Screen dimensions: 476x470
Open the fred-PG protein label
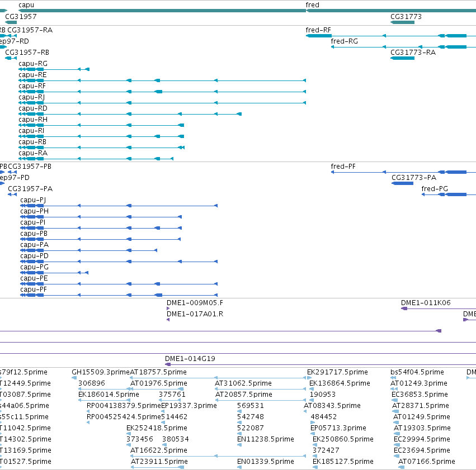pos(435,189)
